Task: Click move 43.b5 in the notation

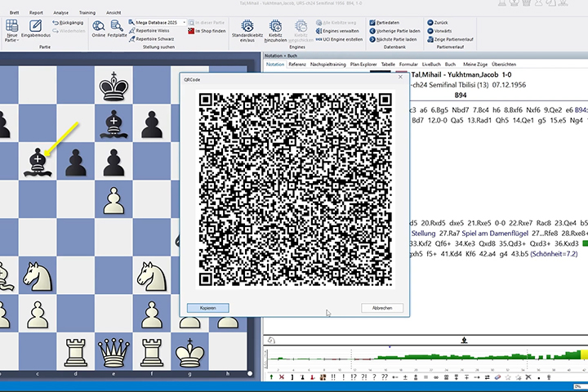Action: click(x=519, y=254)
